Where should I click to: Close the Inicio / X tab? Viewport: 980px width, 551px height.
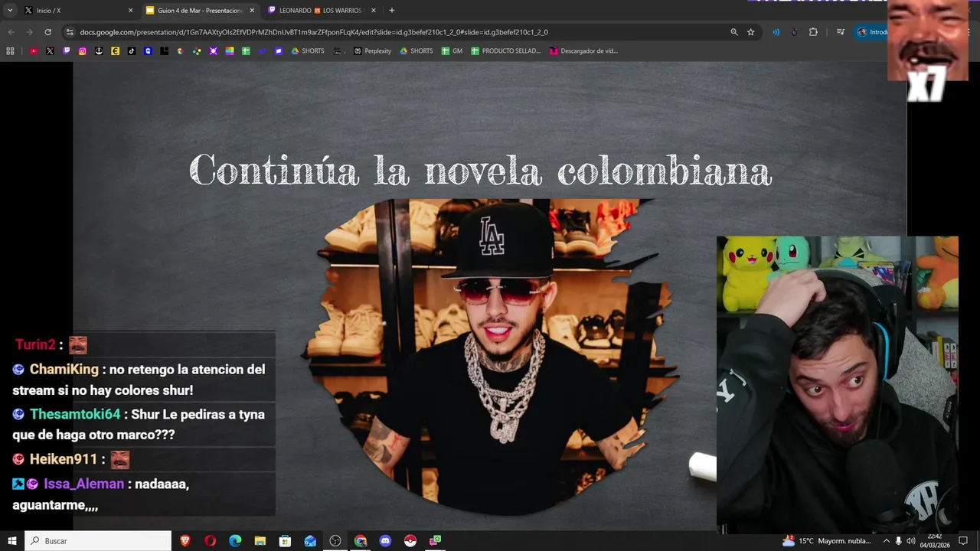(x=130, y=11)
